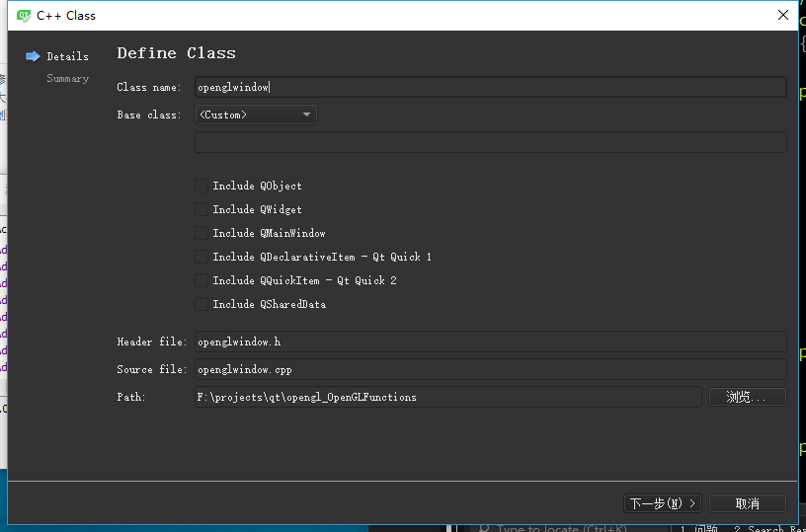
Task: Click the Details step arrow icon
Action: click(x=33, y=56)
